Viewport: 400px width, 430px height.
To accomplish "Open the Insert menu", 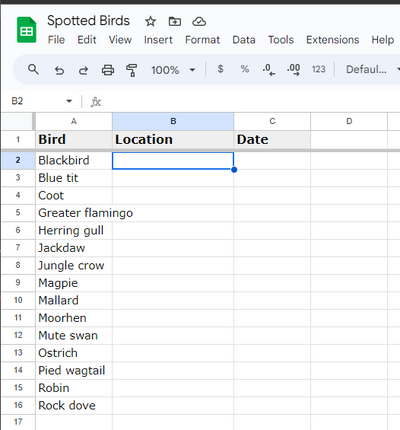I will [x=158, y=40].
